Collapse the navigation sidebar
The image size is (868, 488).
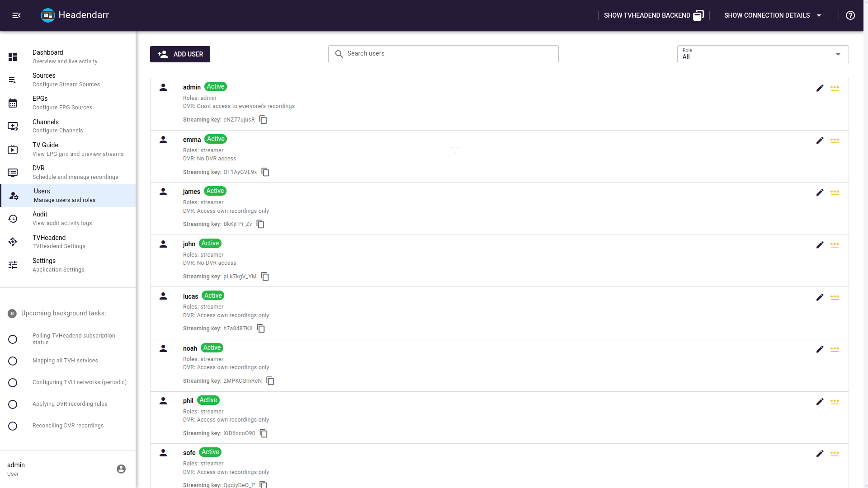pos(17,15)
